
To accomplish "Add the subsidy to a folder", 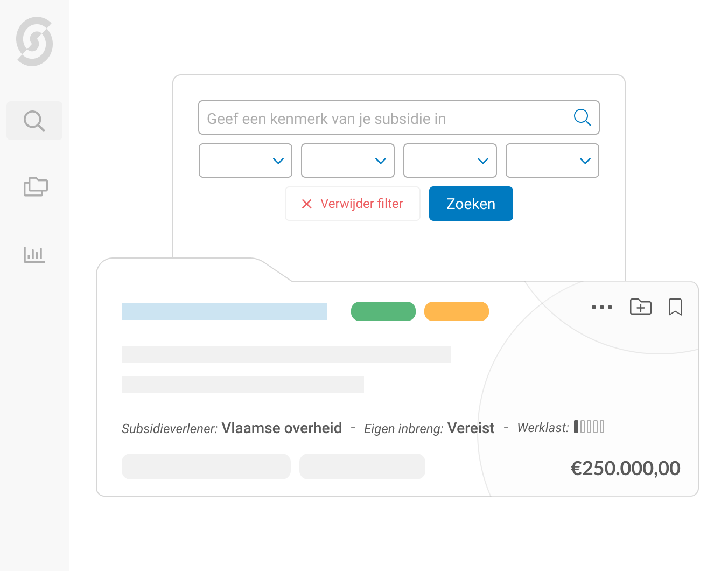I will 640,307.
